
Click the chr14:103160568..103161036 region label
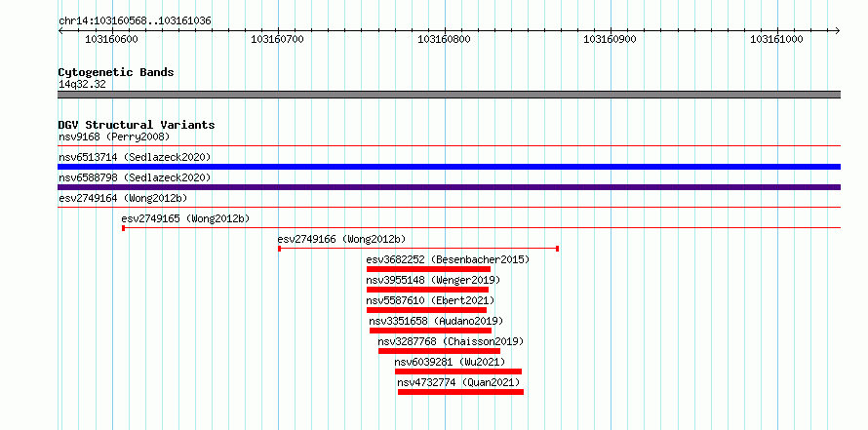tap(135, 21)
